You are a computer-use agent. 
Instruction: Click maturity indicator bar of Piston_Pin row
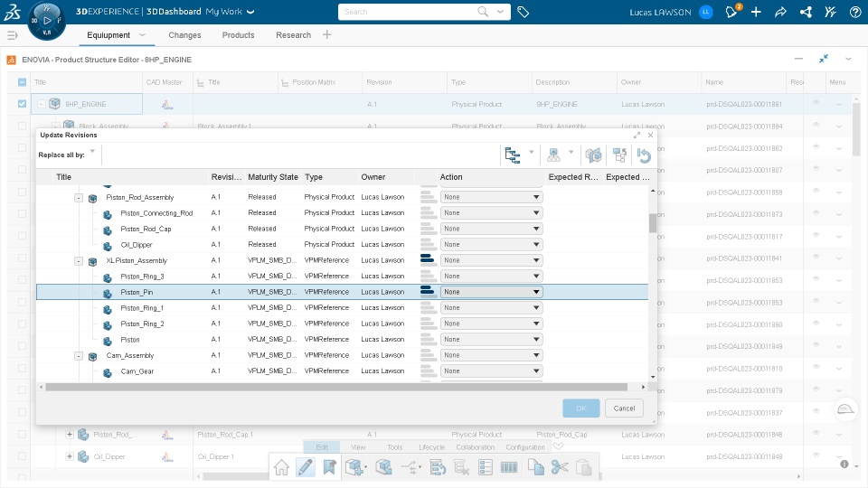coord(427,291)
